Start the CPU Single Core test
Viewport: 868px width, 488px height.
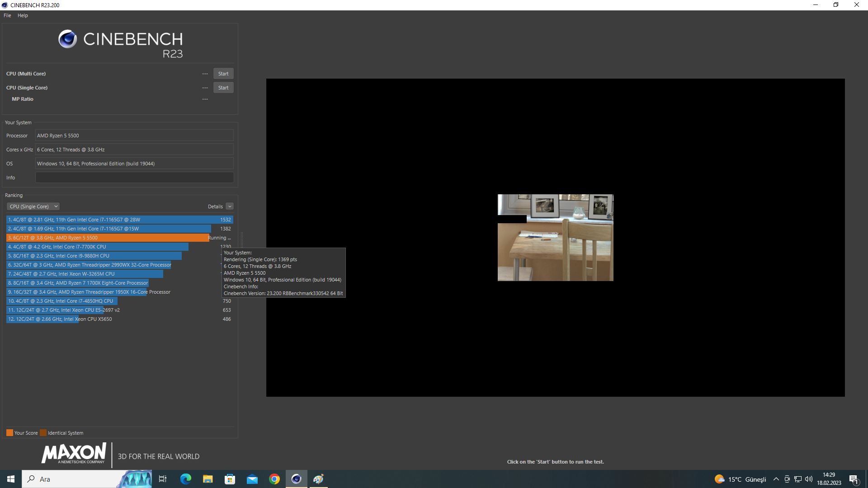coord(223,88)
